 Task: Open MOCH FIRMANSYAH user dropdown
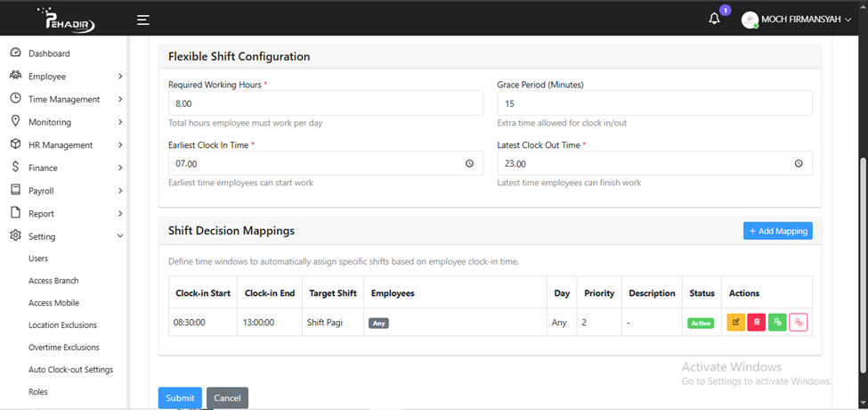[806, 20]
